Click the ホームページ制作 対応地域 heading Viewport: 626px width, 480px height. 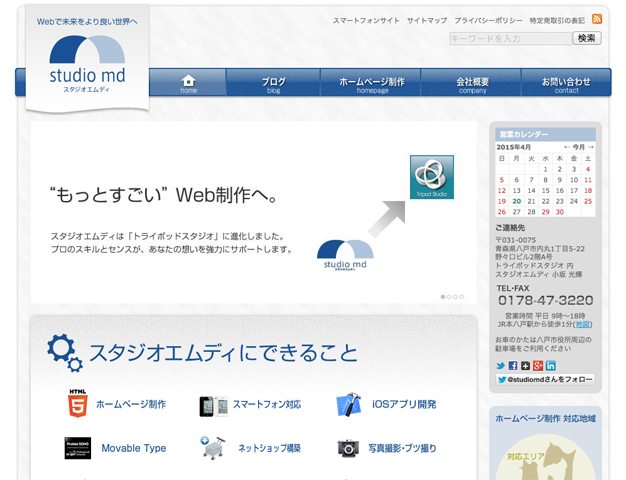545,419
